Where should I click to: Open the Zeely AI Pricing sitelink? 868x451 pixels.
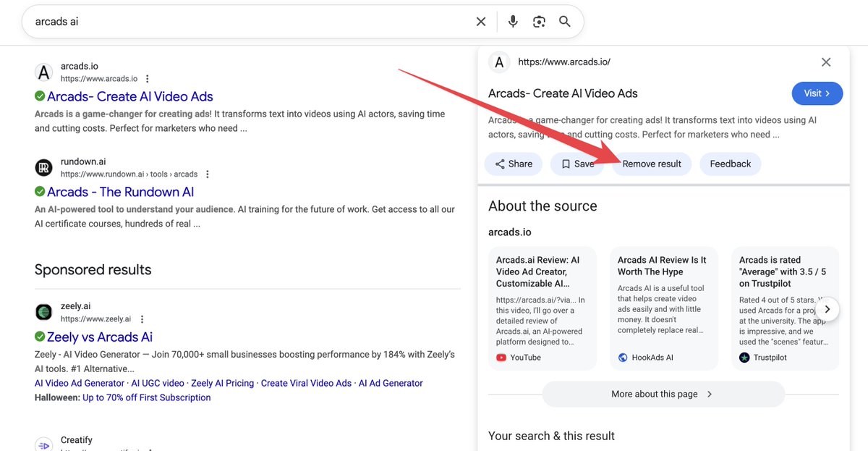pos(223,383)
